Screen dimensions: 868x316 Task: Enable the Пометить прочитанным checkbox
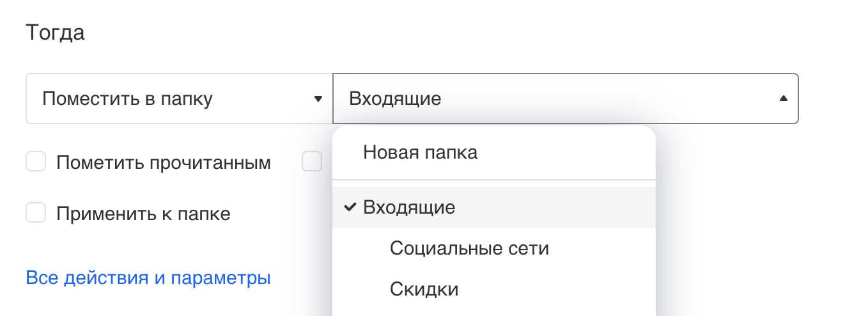tap(36, 162)
